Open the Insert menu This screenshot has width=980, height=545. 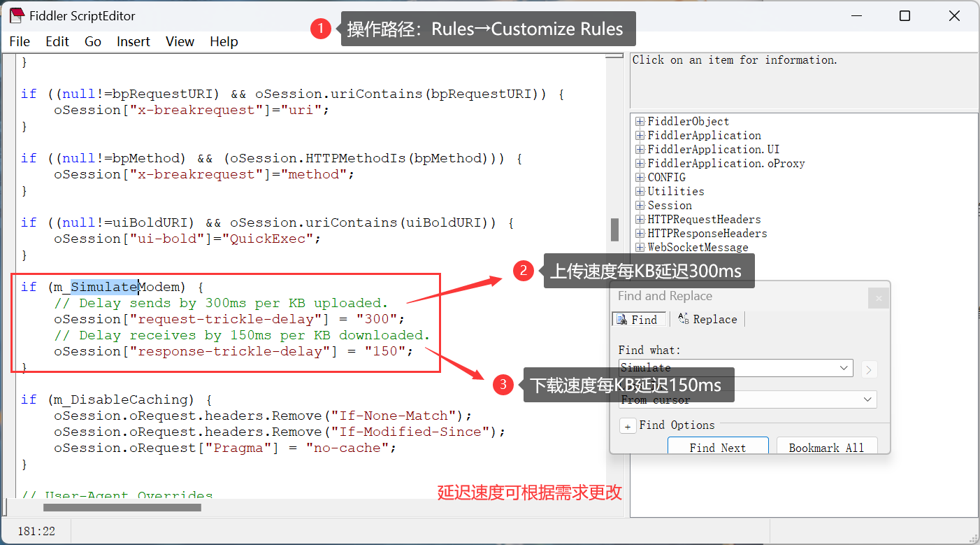(134, 41)
